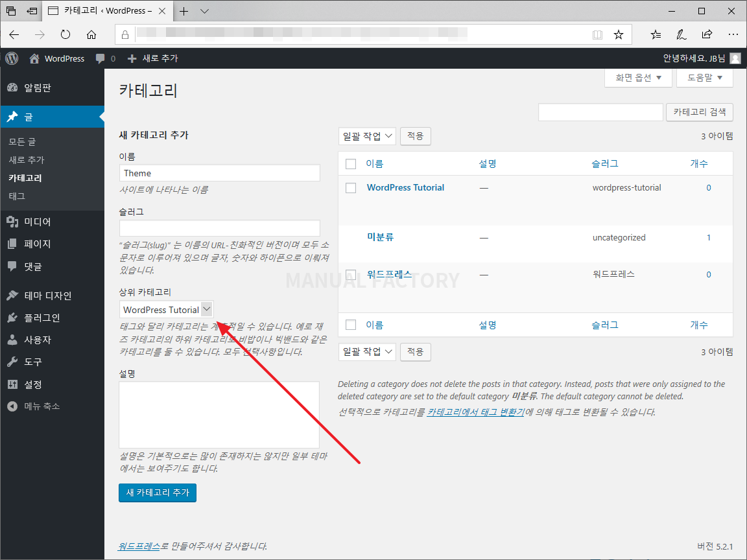747x560 pixels.
Task: Open 새로 추가 under 글 submenu
Action: [26, 160]
